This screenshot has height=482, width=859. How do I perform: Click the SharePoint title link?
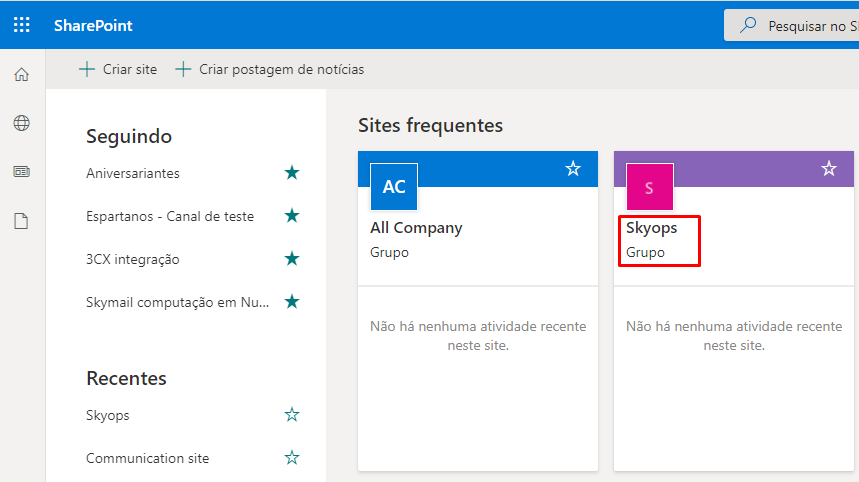click(x=93, y=25)
